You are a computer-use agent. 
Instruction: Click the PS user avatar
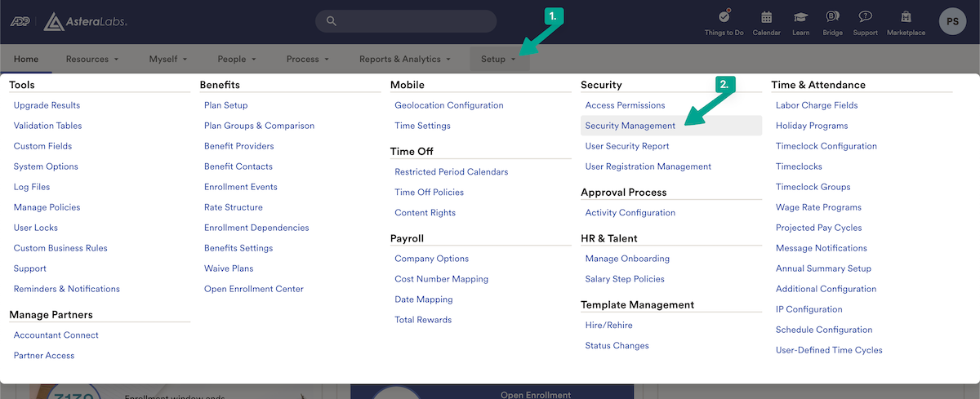coord(952,21)
